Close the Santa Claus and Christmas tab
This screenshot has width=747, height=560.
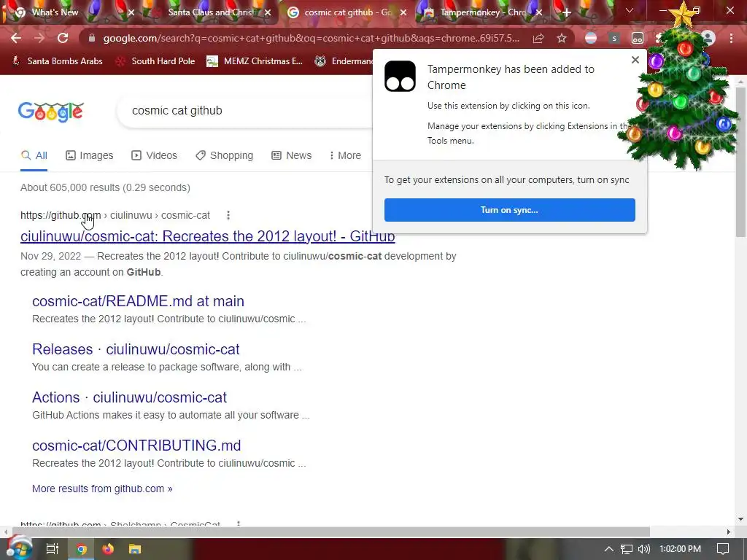[x=268, y=13]
